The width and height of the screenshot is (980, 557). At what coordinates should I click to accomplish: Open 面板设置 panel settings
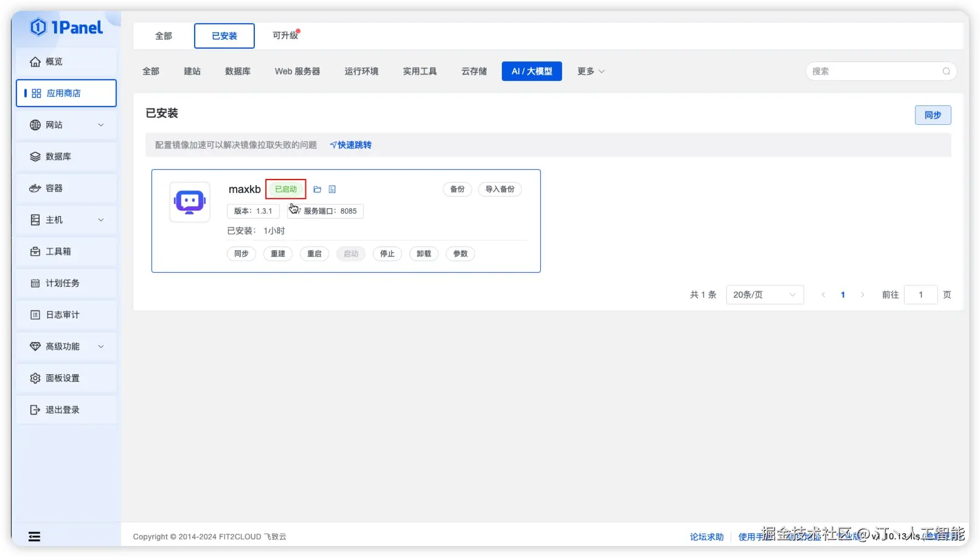tap(66, 378)
